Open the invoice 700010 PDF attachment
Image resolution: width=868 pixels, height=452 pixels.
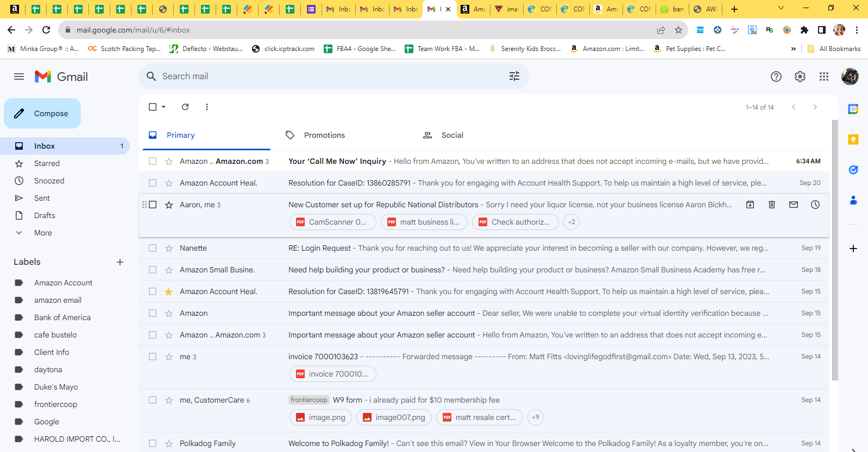click(332, 374)
